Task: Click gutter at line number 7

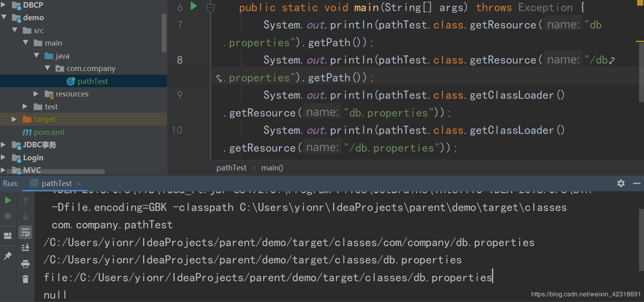Action: tap(180, 25)
